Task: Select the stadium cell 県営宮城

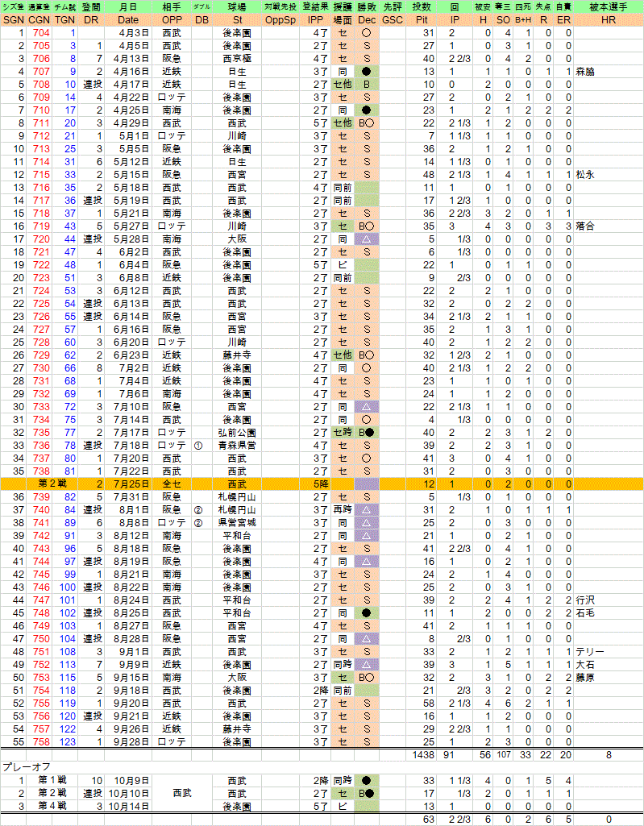Action: click(237, 522)
